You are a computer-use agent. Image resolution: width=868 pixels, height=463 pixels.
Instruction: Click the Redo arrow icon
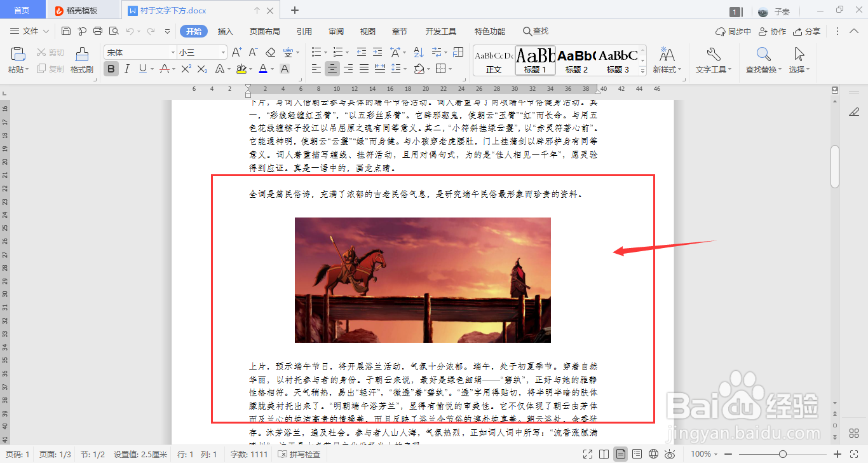coord(151,31)
